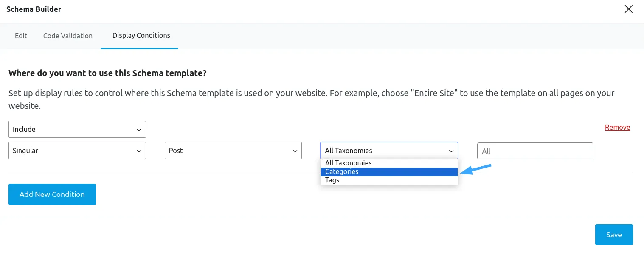This screenshot has height=262, width=644.
Task: Remove this display condition
Action: [617, 127]
